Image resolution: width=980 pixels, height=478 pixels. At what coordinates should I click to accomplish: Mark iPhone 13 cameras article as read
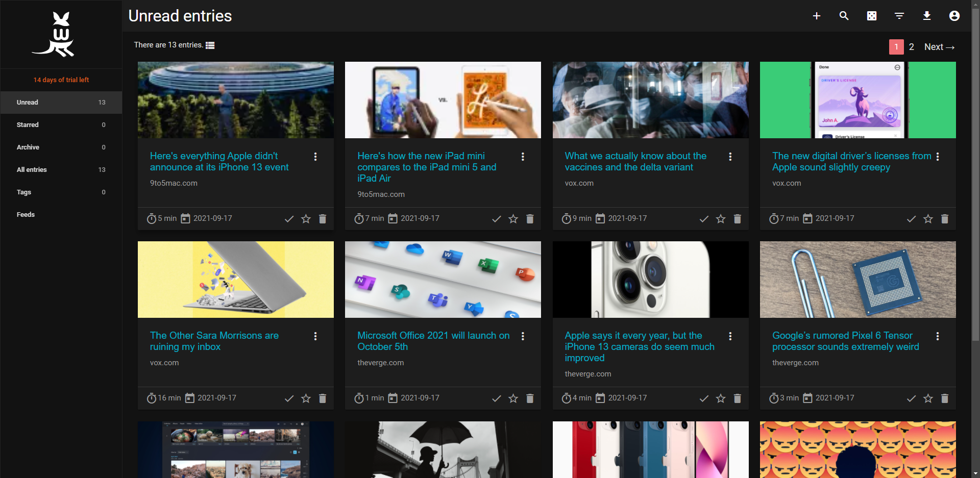click(x=704, y=398)
